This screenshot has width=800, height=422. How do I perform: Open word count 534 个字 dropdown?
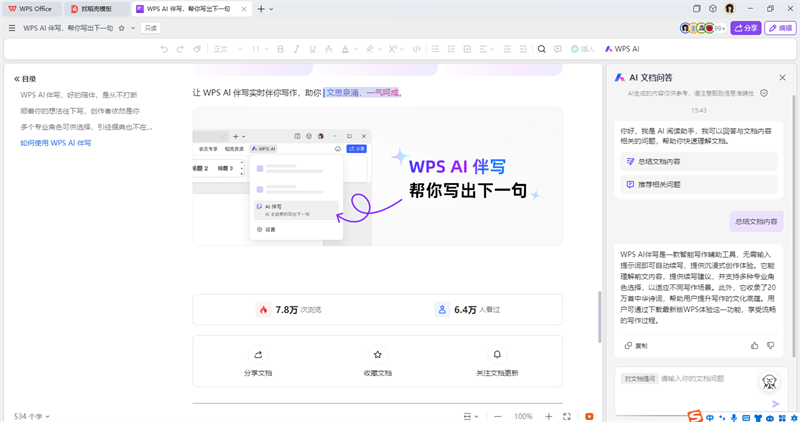pos(32,416)
